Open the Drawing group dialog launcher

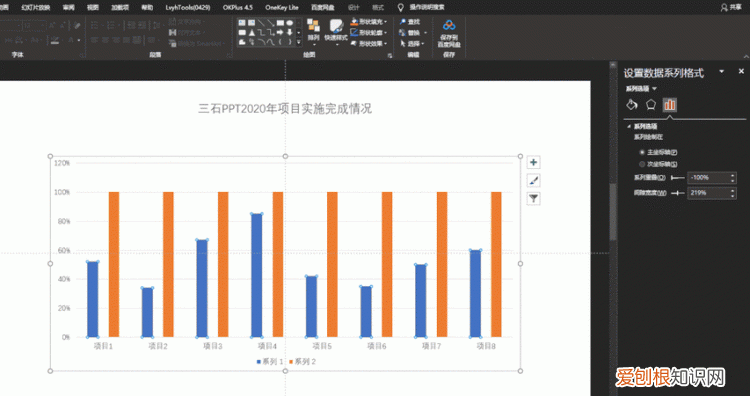pyautogui.click(x=390, y=55)
